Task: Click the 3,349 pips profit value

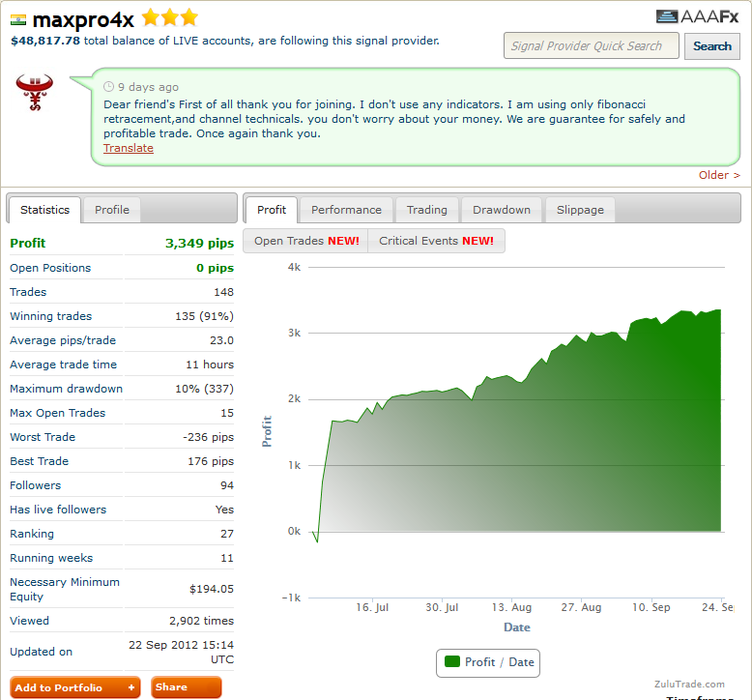Action: [x=199, y=243]
